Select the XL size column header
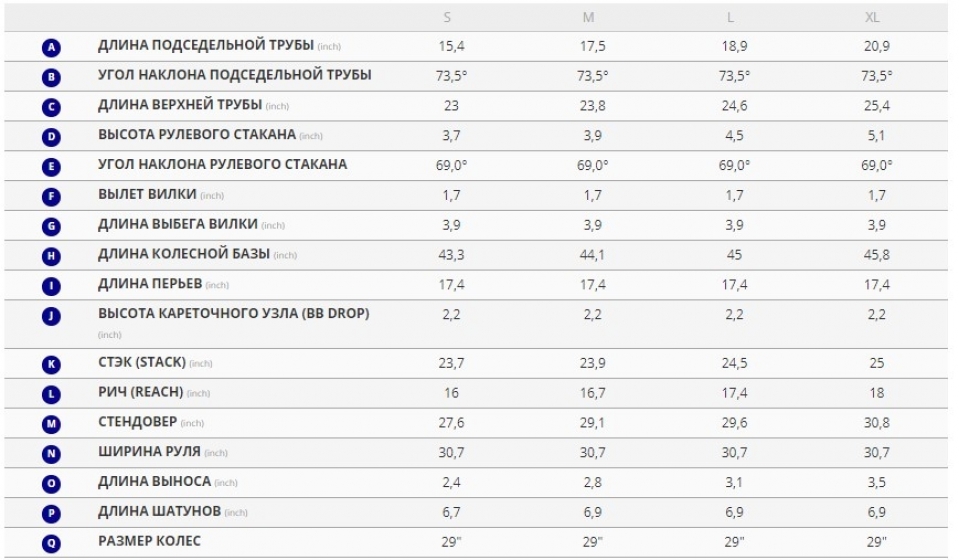 click(872, 17)
